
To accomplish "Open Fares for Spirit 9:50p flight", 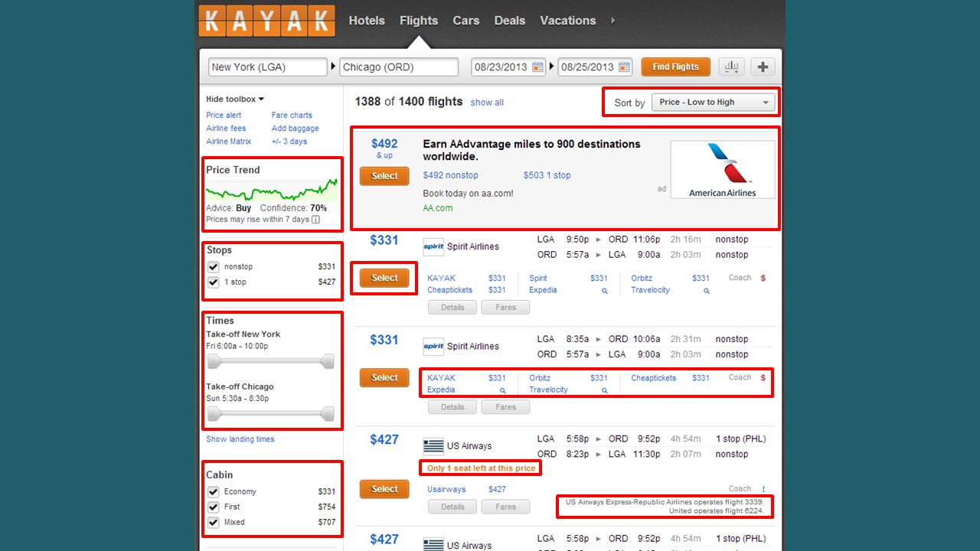I will tap(505, 308).
